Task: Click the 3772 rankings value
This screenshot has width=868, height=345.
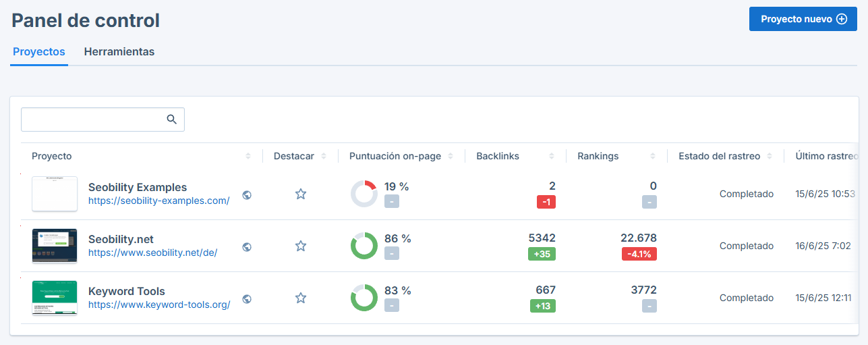Action: 644,290
